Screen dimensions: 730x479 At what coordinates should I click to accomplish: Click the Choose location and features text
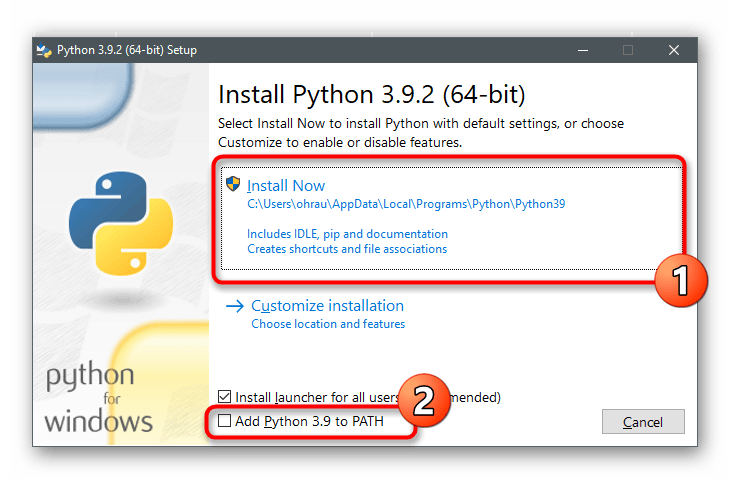[x=328, y=324]
